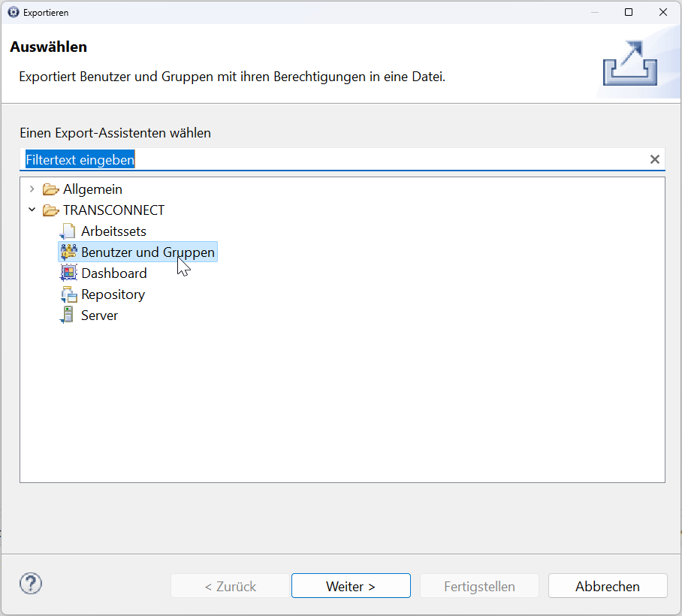
Task: Select the Dashboard export wizard
Action: point(114,273)
